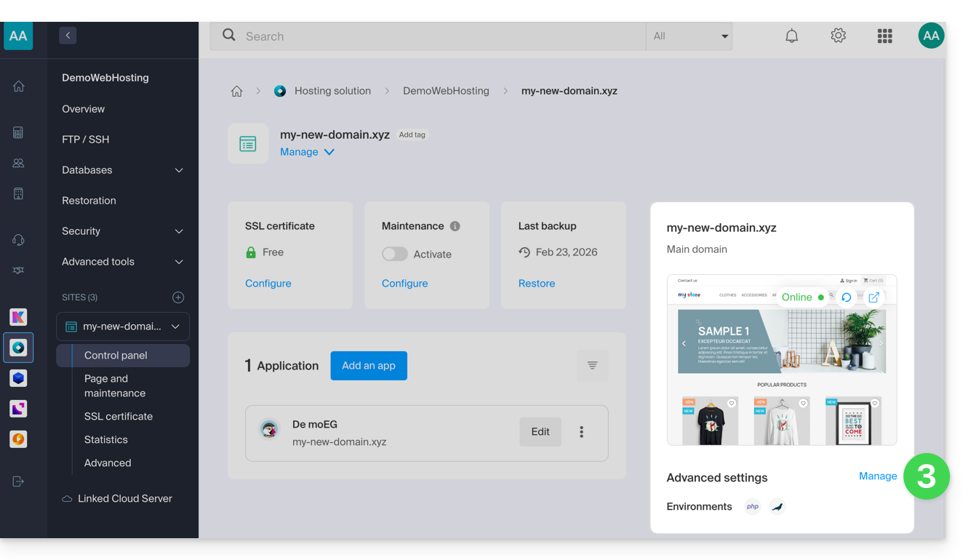The height and width of the screenshot is (560, 968).
Task: Click the application filter icon
Action: coord(592,366)
